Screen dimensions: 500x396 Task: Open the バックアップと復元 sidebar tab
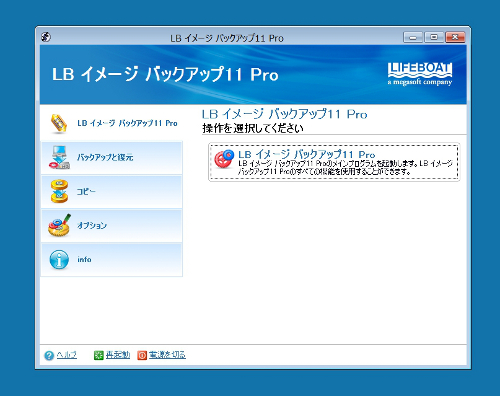point(111,157)
